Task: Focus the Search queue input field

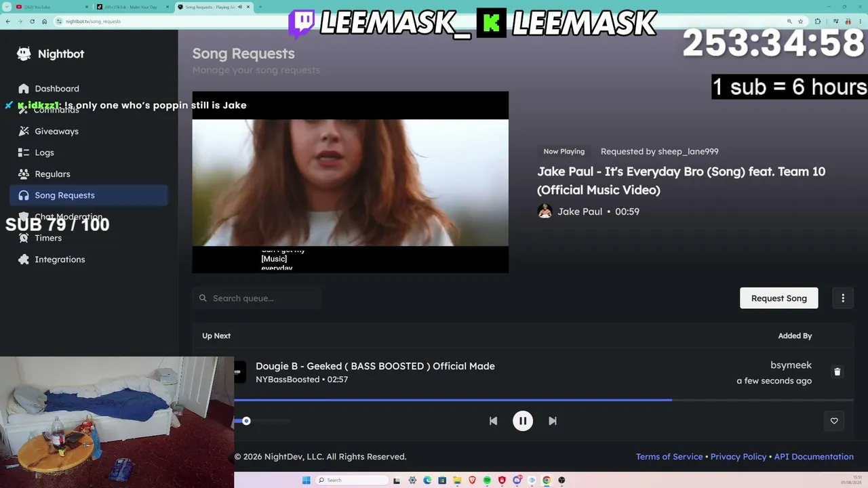Action: (x=257, y=298)
